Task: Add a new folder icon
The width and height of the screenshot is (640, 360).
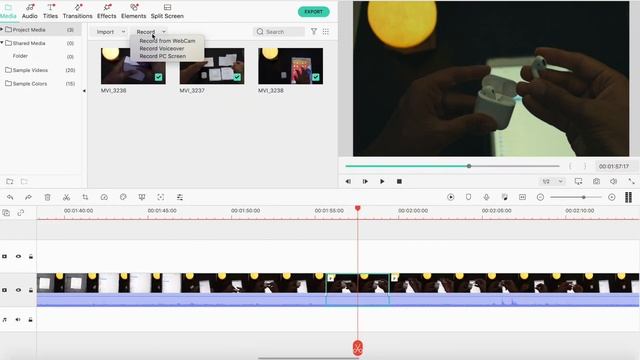Action: coord(10,181)
